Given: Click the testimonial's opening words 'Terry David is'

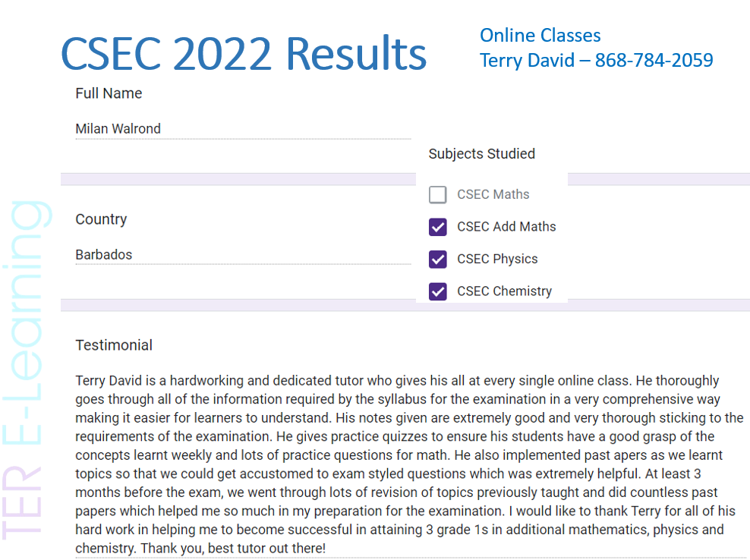Looking at the screenshot, I should [114, 380].
